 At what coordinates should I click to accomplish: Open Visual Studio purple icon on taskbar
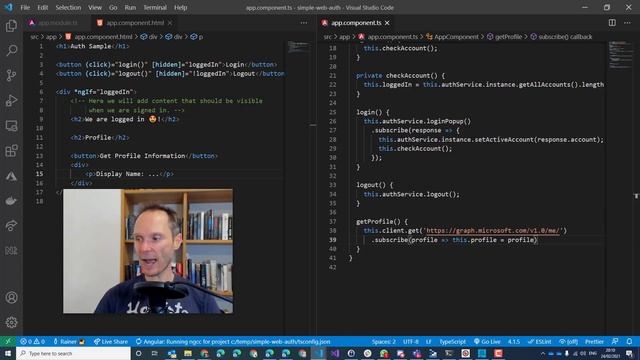click(x=335, y=353)
